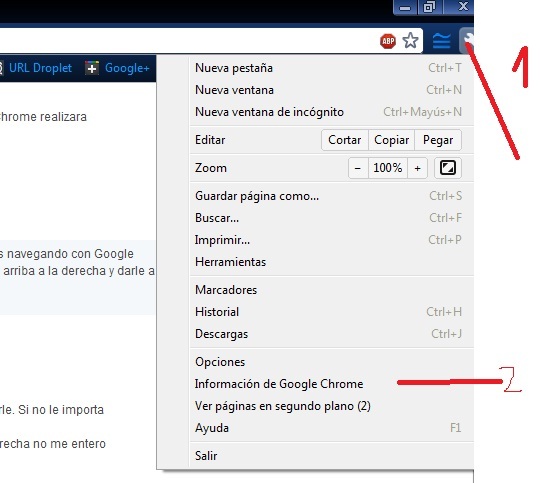The width and height of the screenshot is (541, 483).
Task: Click the 100% zoom value
Action: click(x=388, y=168)
